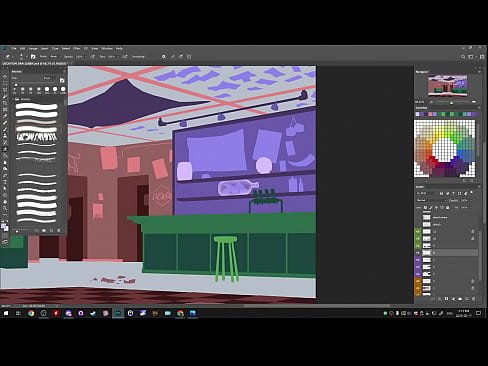Open the Window menu
Viewport: 488px width, 366px height.
click(107, 48)
